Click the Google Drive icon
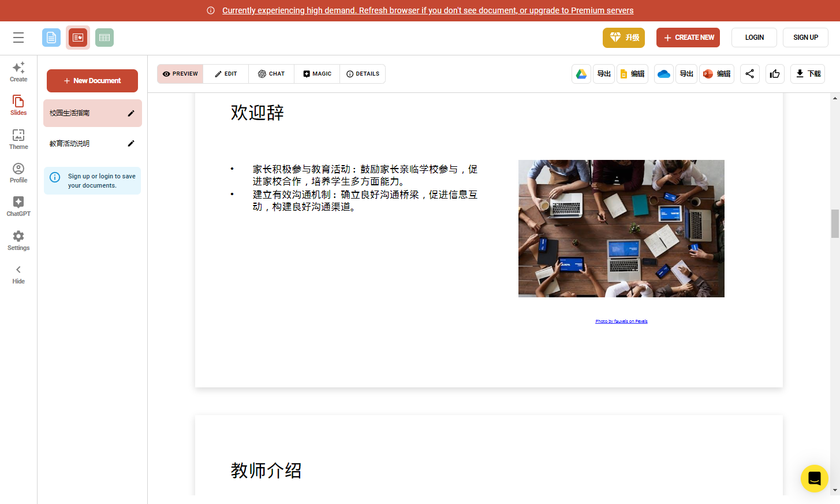 click(581, 74)
